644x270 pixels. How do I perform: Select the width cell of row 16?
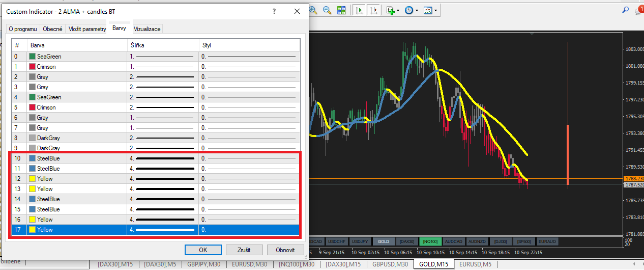pyautogui.click(x=163, y=220)
